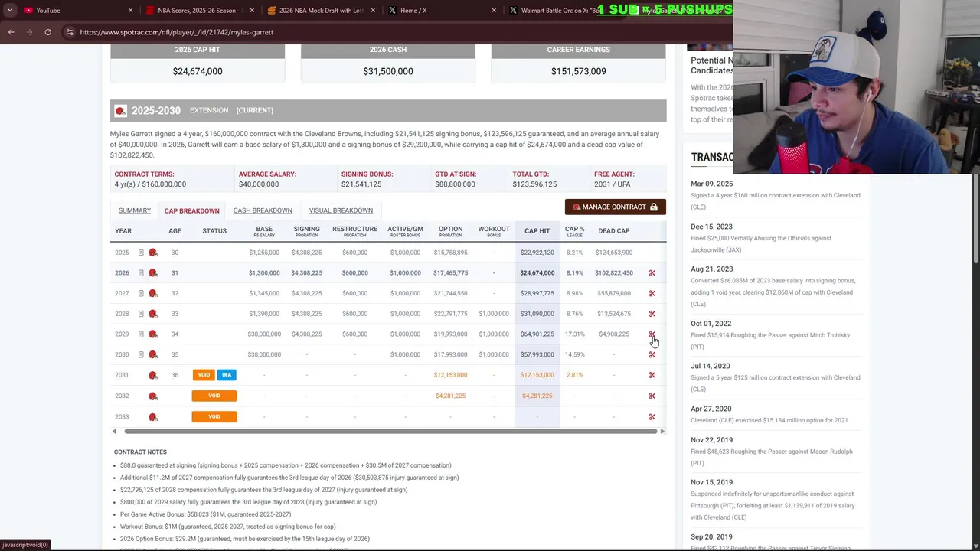Click the horizontal table scrollbar track

click(390, 432)
